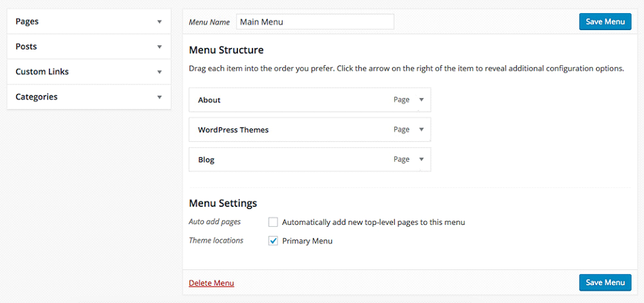Click the top Save Menu button

click(x=605, y=22)
